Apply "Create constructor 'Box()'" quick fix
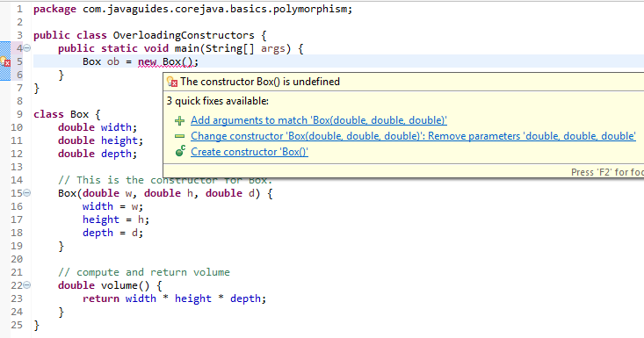644x338 pixels. [x=250, y=152]
